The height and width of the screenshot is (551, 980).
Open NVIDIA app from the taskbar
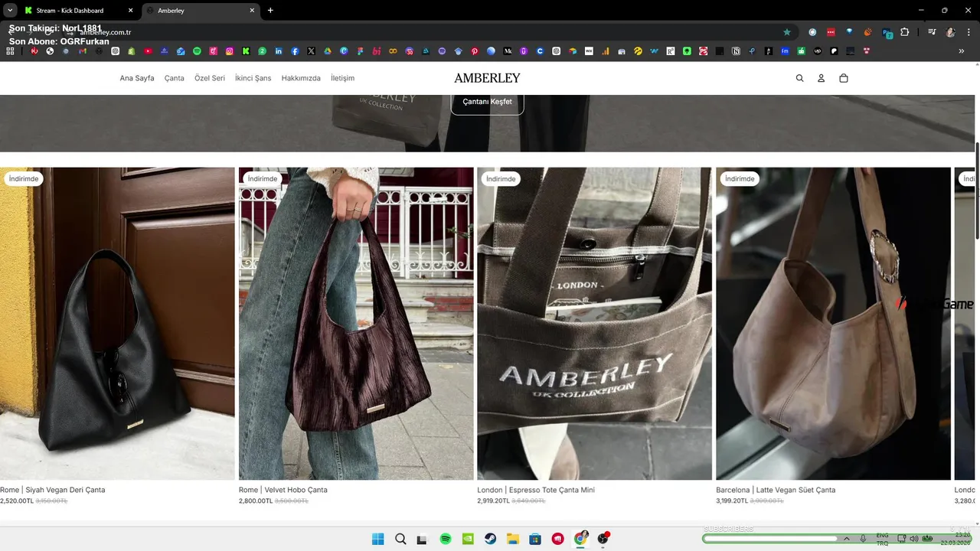tap(468, 539)
